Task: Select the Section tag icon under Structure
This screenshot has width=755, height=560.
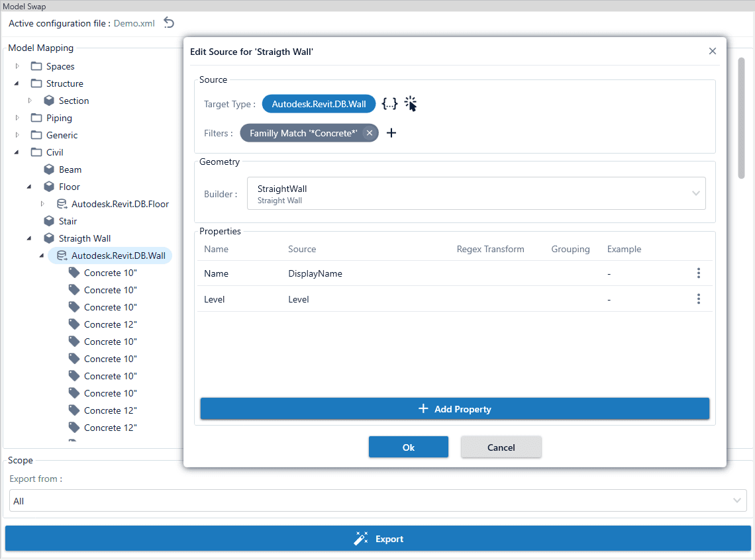Action: (x=50, y=100)
